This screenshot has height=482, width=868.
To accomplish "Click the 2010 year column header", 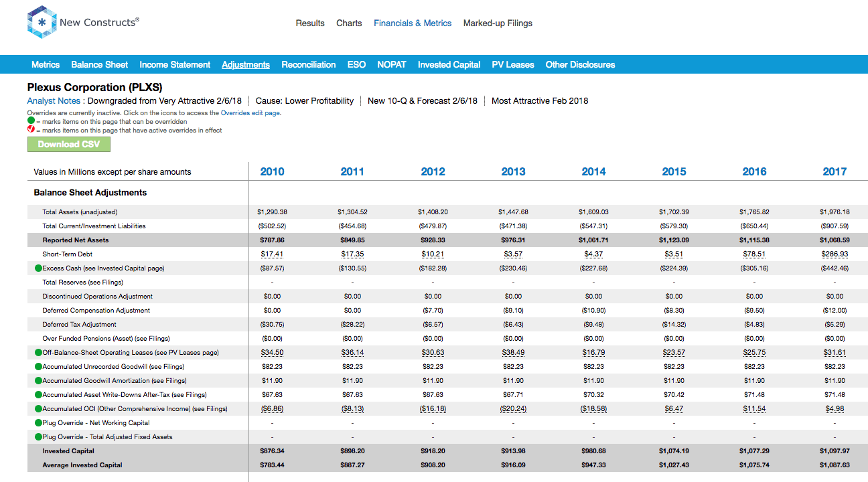I will pos(272,172).
